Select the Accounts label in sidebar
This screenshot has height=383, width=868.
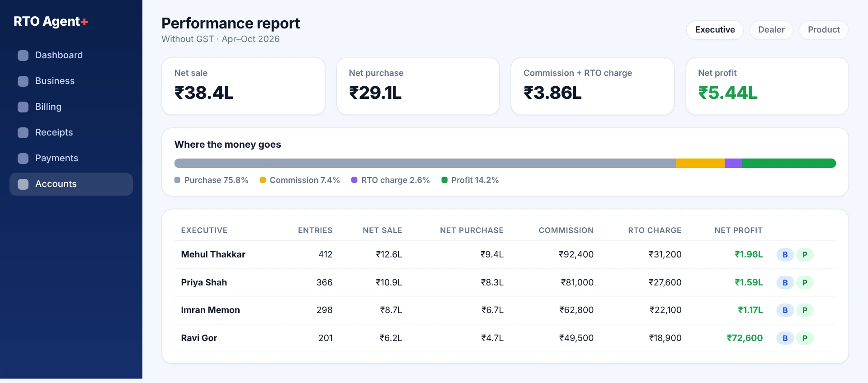pyautogui.click(x=56, y=184)
